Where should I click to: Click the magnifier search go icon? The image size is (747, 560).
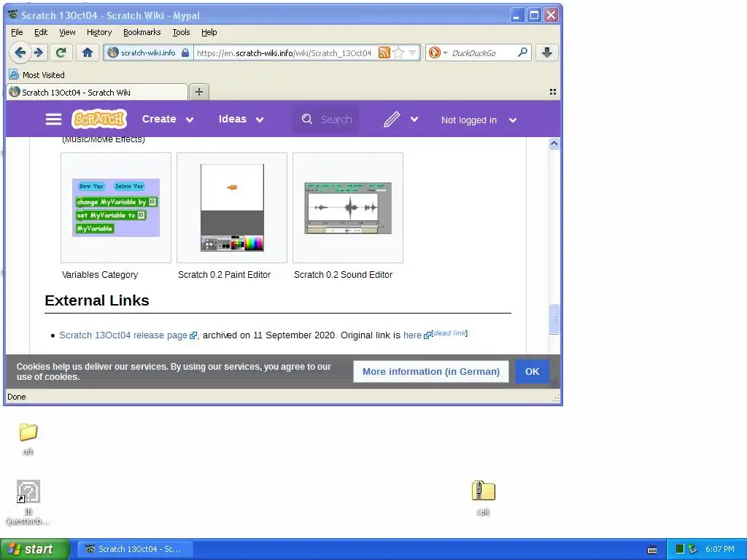(522, 52)
